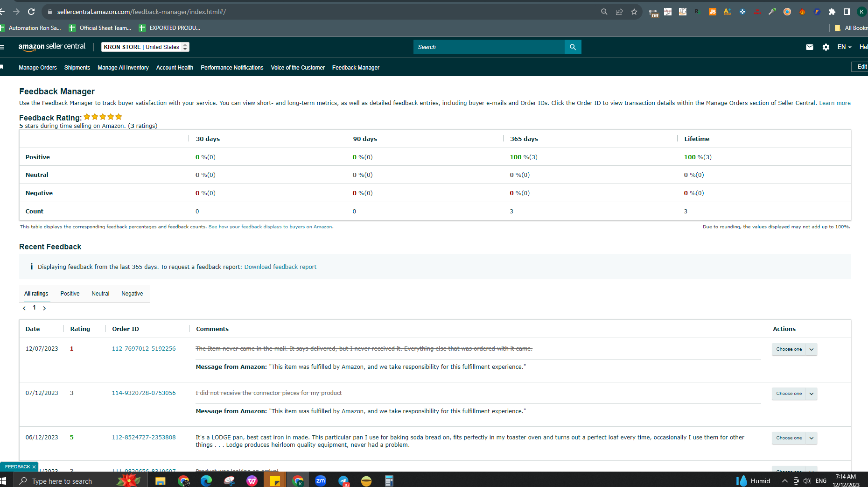868x487 pixels.
Task: Expand the EN language dropdown
Action: [x=845, y=47]
